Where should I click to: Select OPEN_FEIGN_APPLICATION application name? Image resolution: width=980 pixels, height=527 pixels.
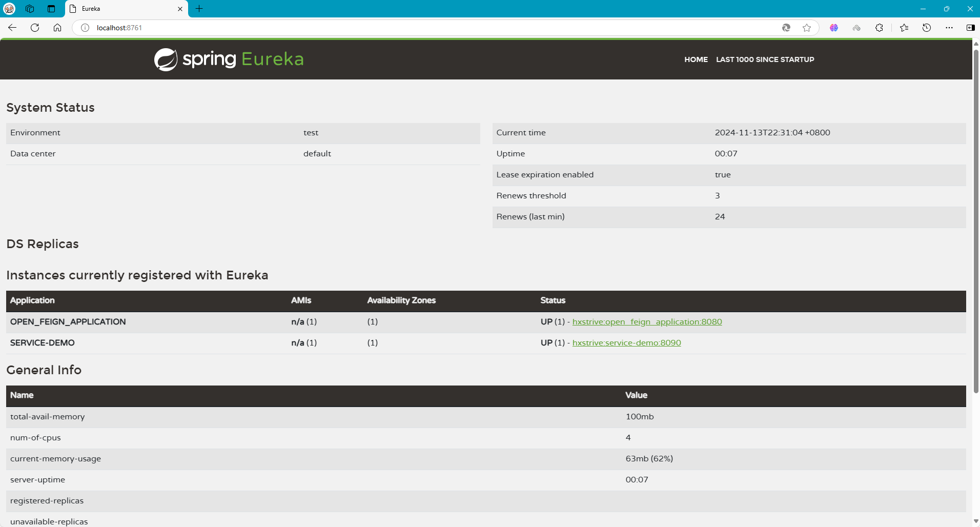click(x=68, y=322)
